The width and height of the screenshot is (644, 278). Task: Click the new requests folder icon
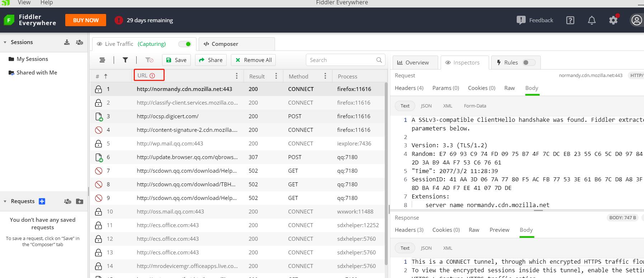point(80,201)
